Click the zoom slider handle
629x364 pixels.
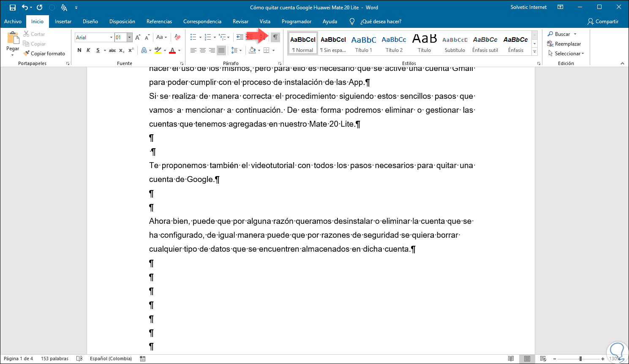point(580,359)
